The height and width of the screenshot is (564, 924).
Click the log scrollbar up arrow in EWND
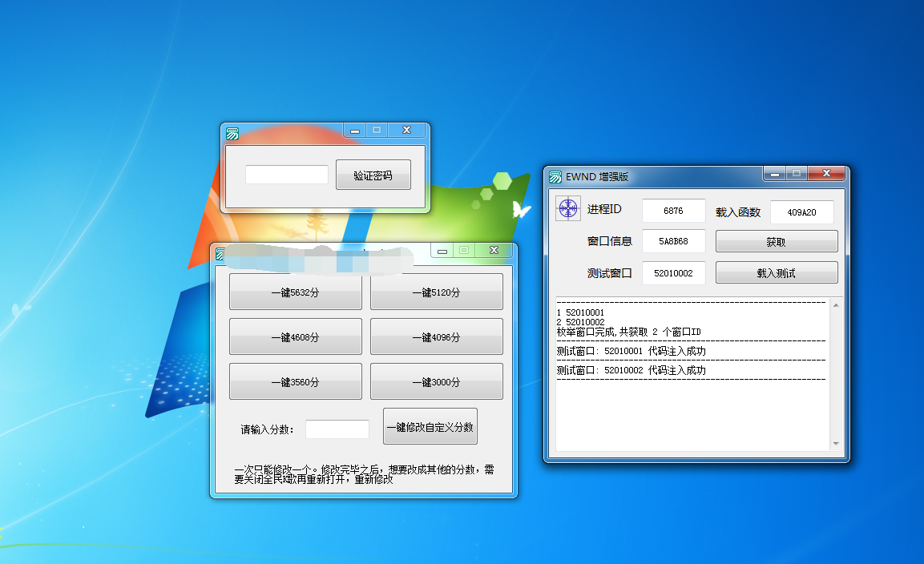pos(836,305)
